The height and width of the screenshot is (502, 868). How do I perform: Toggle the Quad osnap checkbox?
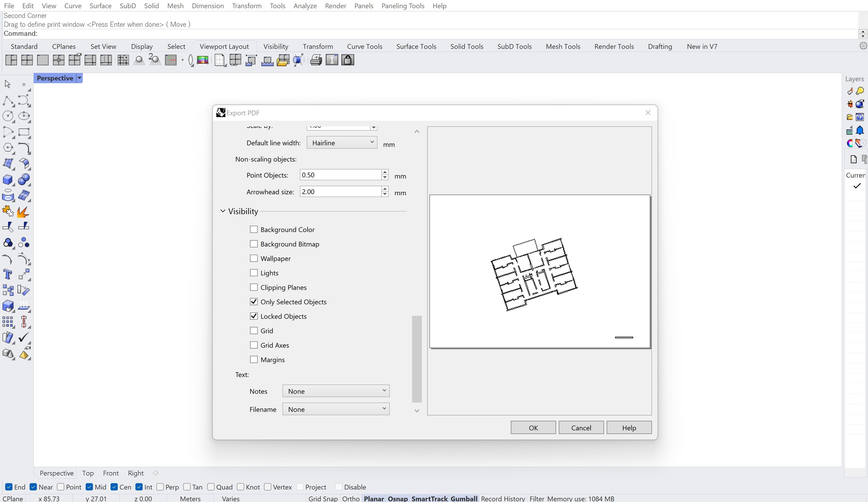click(211, 487)
